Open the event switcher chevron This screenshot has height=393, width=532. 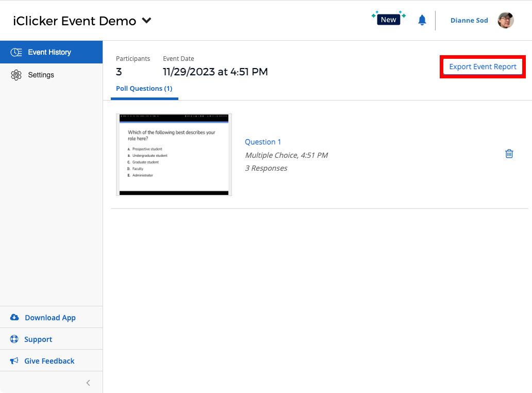[x=146, y=21]
